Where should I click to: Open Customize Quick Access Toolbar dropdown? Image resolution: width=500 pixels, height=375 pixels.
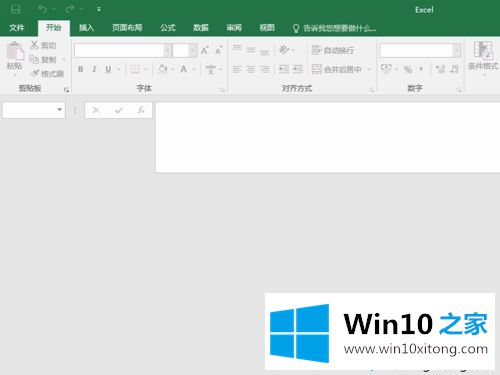point(99,9)
